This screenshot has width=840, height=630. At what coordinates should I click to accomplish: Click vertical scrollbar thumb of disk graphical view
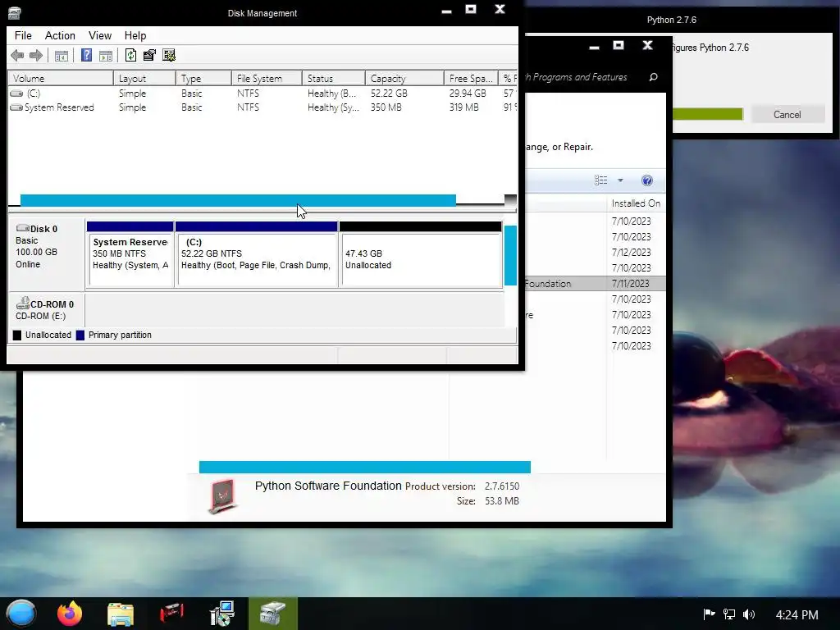[x=510, y=256]
